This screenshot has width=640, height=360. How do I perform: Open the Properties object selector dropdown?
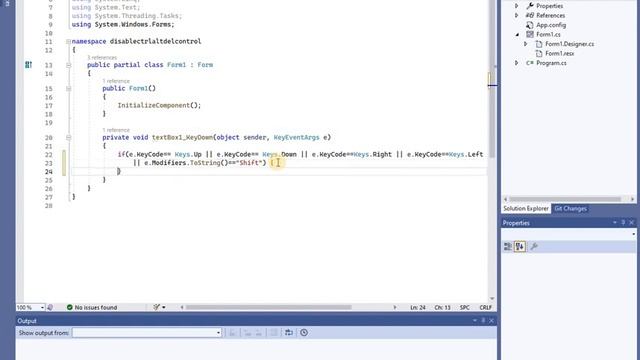click(x=633, y=234)
